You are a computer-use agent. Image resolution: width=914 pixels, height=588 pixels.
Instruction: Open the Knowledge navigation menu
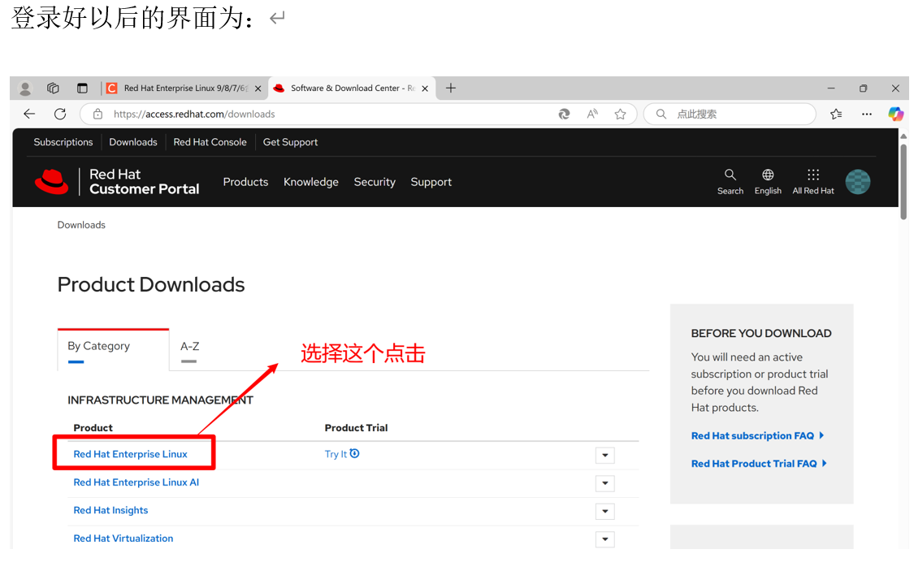point(310,182)
